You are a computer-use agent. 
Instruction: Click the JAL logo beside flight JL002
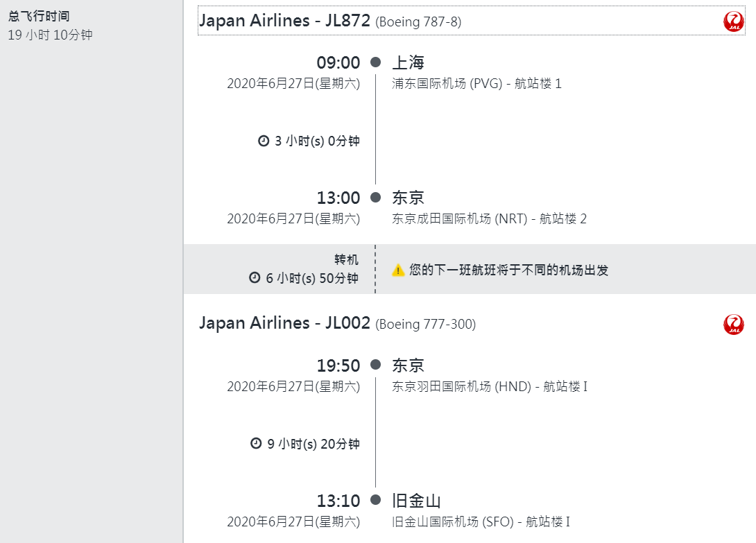coord(733,325)
